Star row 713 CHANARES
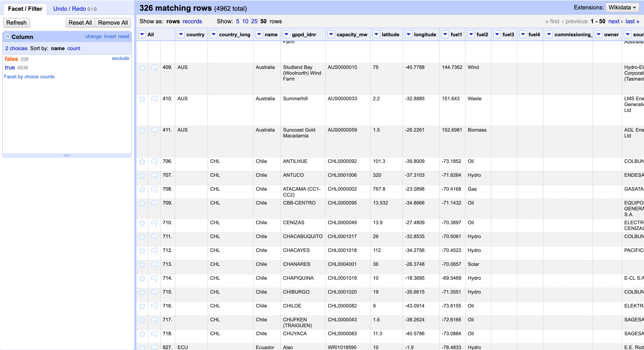The width and height of the screenshot is (644, 350). 142,265
